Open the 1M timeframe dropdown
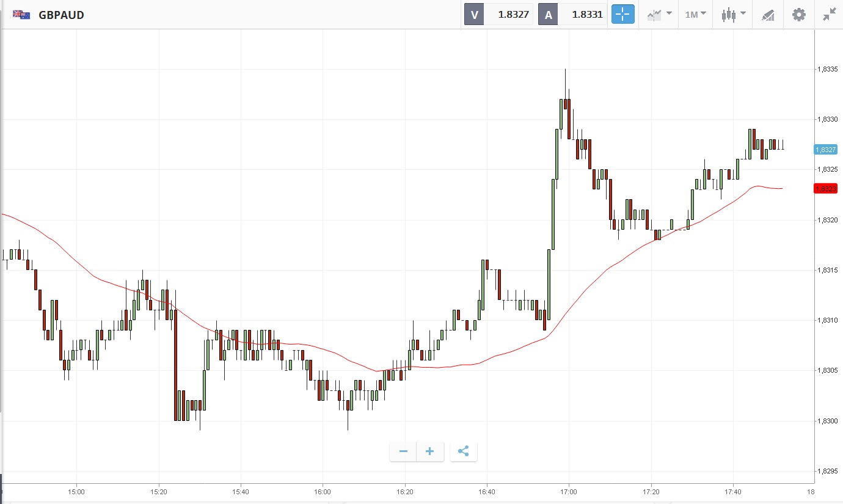The height and width of the screenshot is (504, 843). 695,15
